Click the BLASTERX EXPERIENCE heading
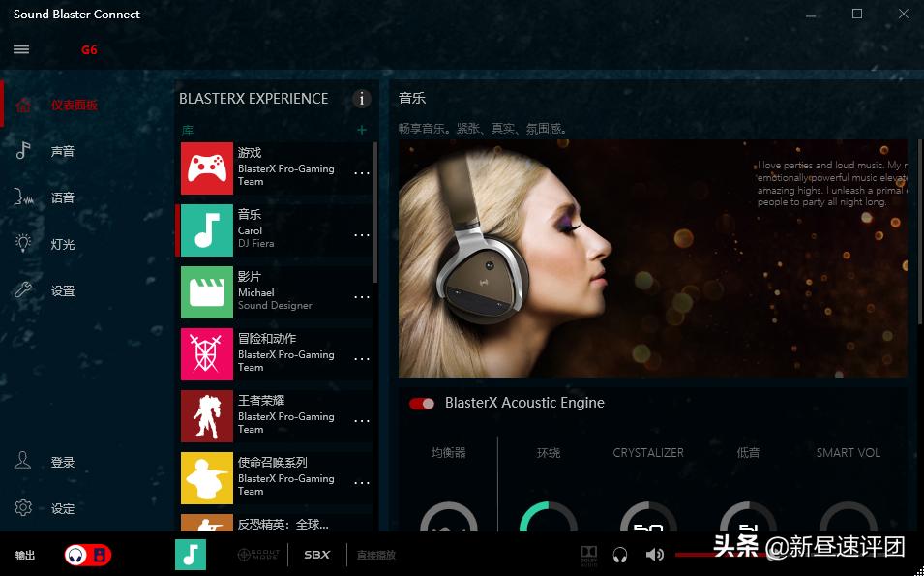This screenshot has height=576, width=924. click(253, 99)
